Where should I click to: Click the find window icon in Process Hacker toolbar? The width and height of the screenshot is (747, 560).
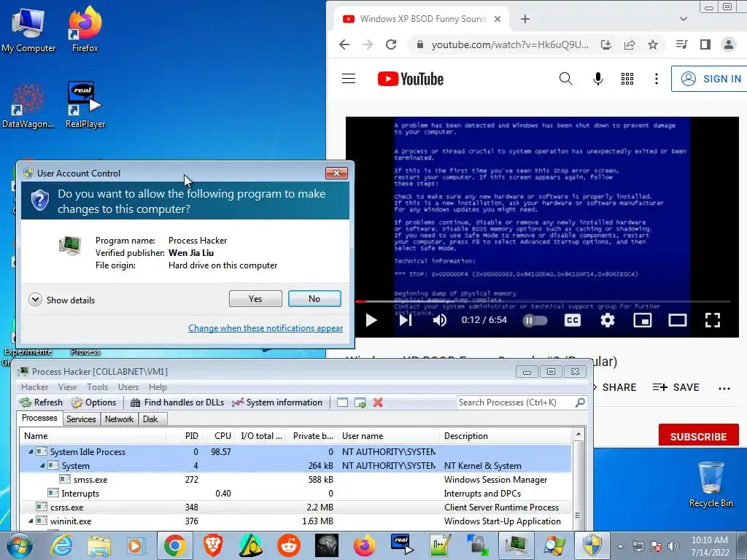pos(342,402)
